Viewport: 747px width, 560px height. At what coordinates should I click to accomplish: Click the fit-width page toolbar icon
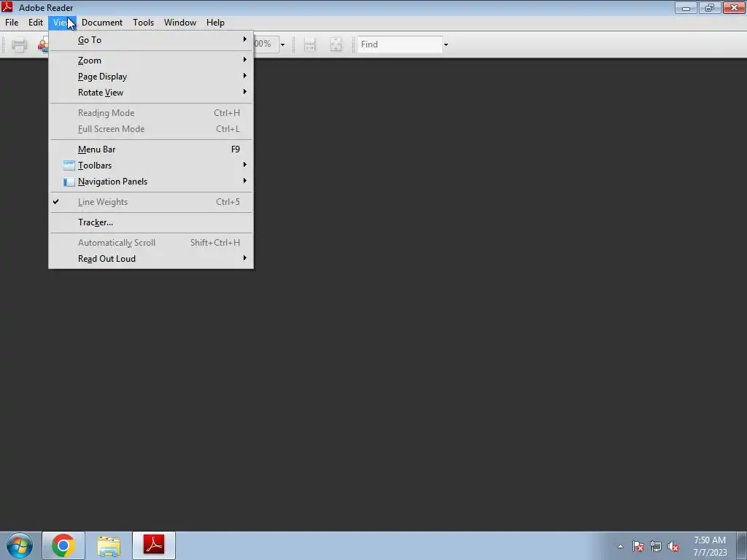309,44
